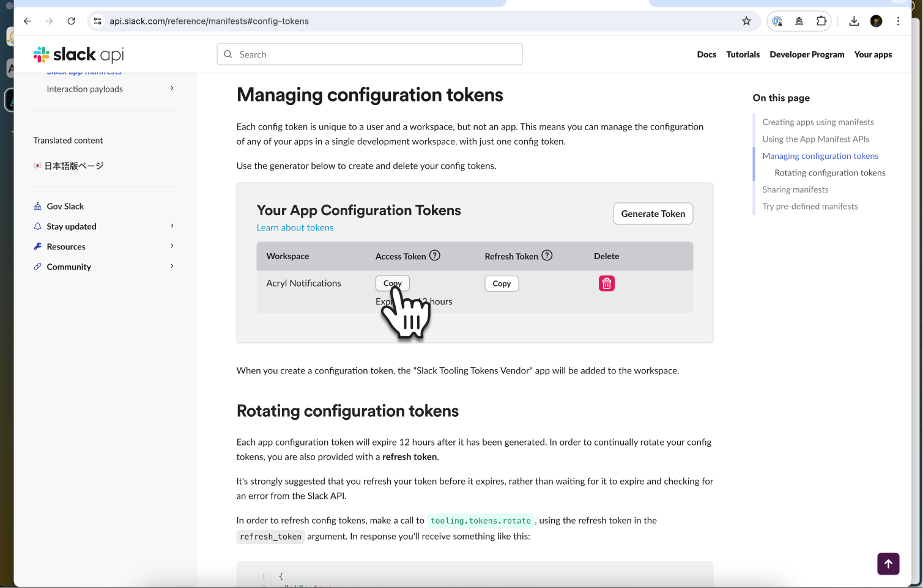923x588 pixels.
Task: Expand the Community chevron
Action: [x=172, y=266]
